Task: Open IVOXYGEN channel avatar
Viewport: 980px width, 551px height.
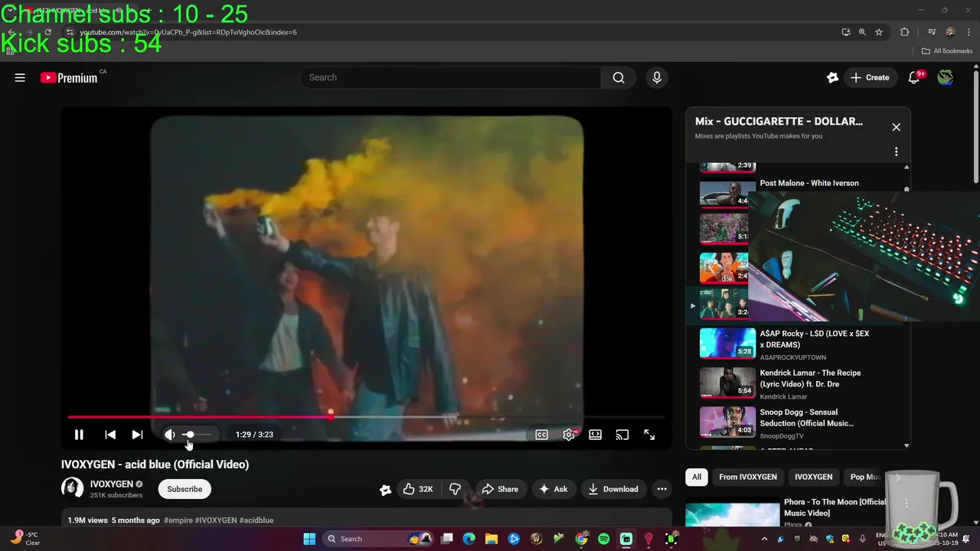Action: pos(72,488)
